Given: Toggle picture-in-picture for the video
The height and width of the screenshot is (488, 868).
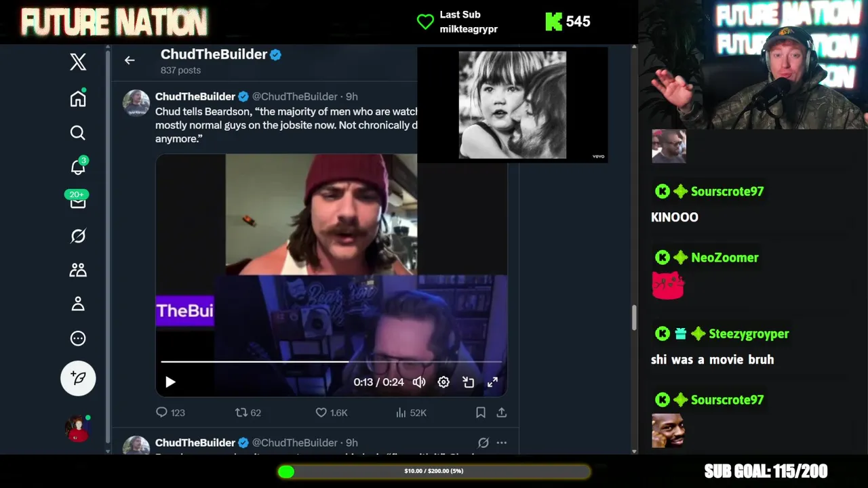Looking at the screenshot, I should [468, 382].
